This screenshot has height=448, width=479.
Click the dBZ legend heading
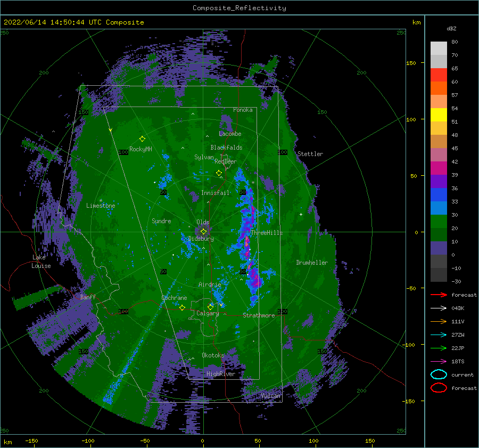pos(451,28)
